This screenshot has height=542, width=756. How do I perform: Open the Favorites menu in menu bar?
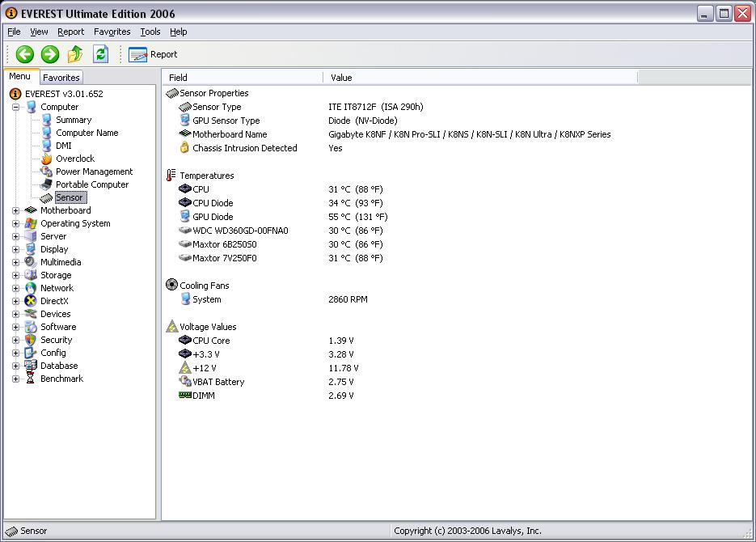(x=112, y=32)
